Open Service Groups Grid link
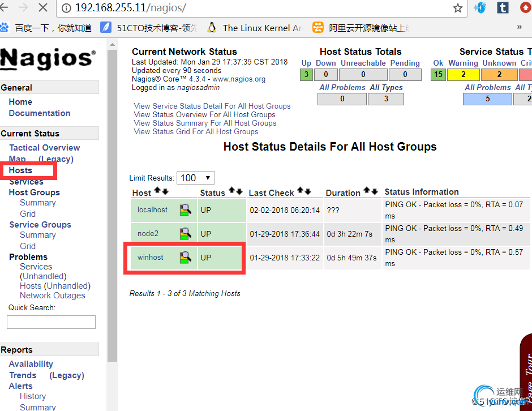 tap(28, 246)
